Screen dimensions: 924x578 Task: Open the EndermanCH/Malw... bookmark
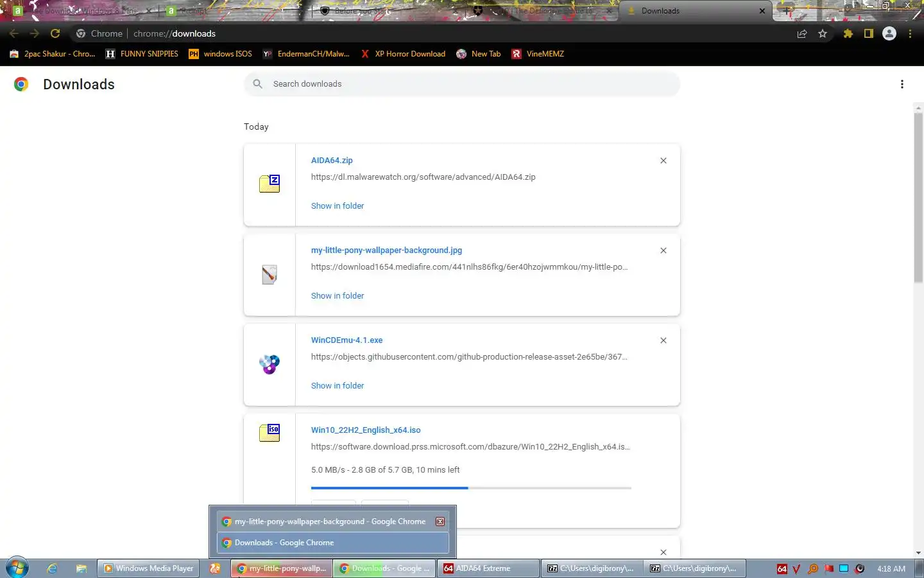tap(306, 54)
